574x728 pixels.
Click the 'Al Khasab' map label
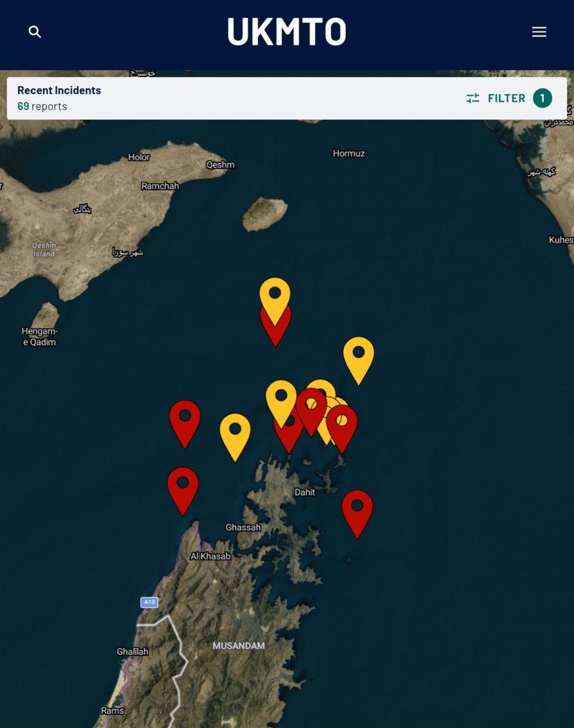[x=211, y=556]
